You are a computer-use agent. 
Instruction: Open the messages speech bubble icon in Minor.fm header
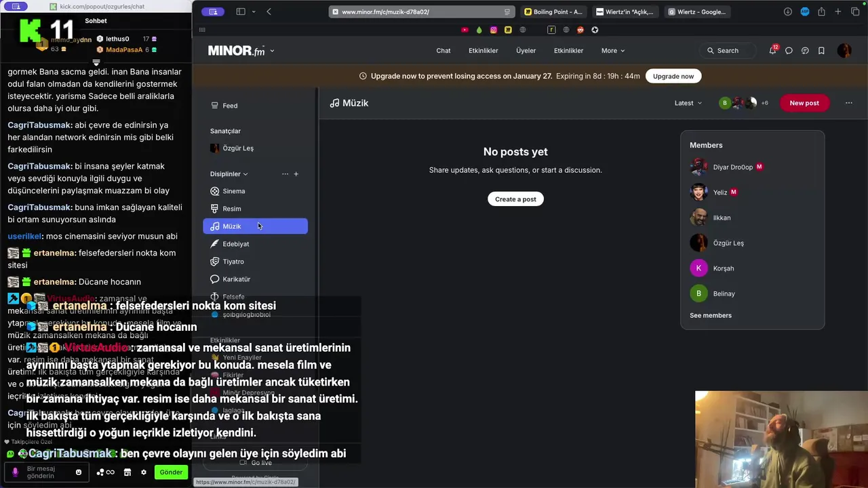coord(789,51)
